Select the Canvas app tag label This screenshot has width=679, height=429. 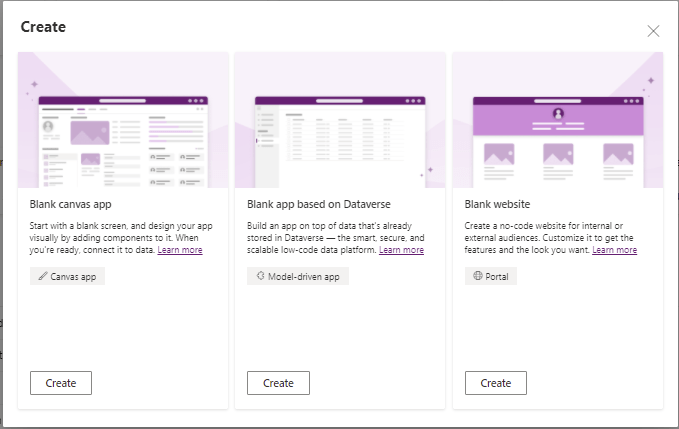73,277
